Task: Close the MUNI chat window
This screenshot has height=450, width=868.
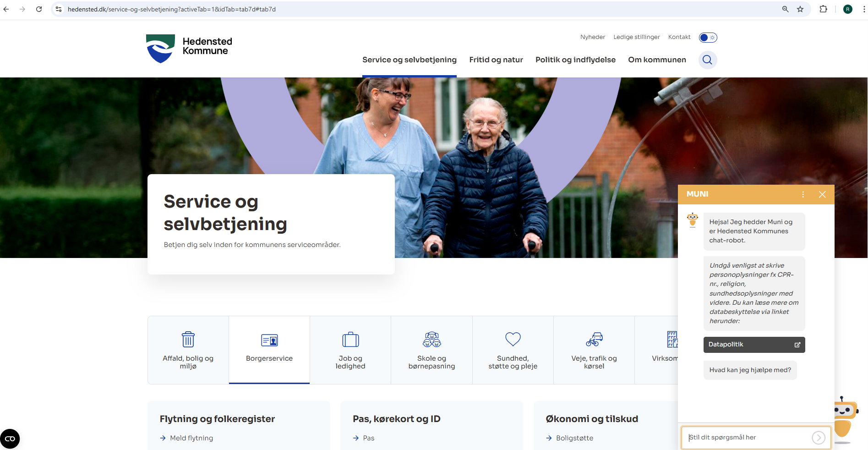Action: point(822,194)
